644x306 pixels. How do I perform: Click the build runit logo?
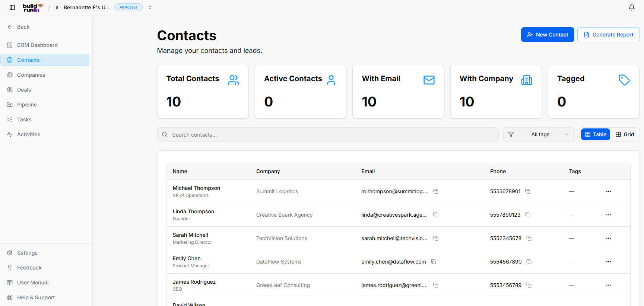tap(33, 7)
